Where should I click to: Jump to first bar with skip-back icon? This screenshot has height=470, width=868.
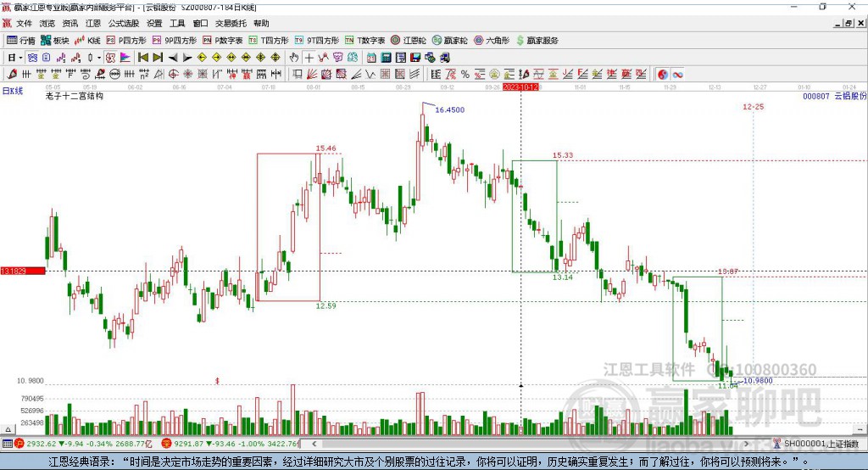(142, 58)
